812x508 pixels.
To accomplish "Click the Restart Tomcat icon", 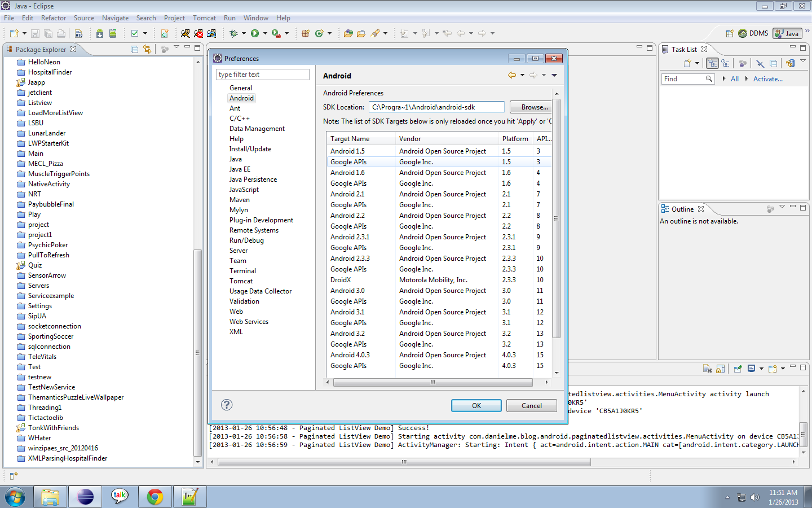I will pos(212,33).
